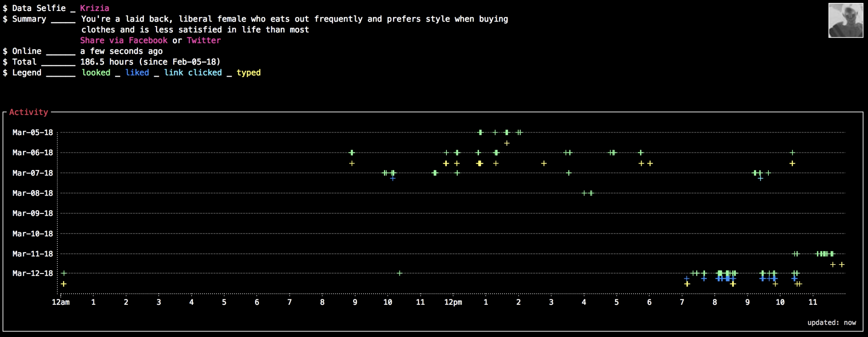Select Mar-07-18 looked marker near 3:30pm
Screen dimensions: 868x337
568,173
